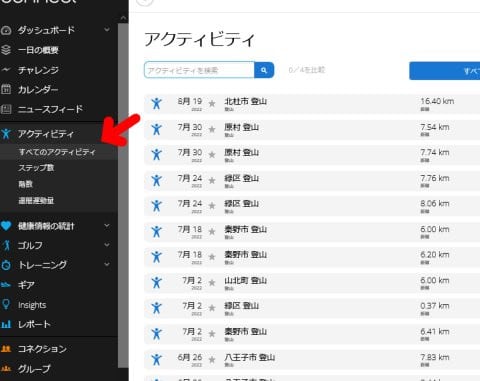
Task: Click the 0/4を比較 compare text
Action: (x=307, y=70)
